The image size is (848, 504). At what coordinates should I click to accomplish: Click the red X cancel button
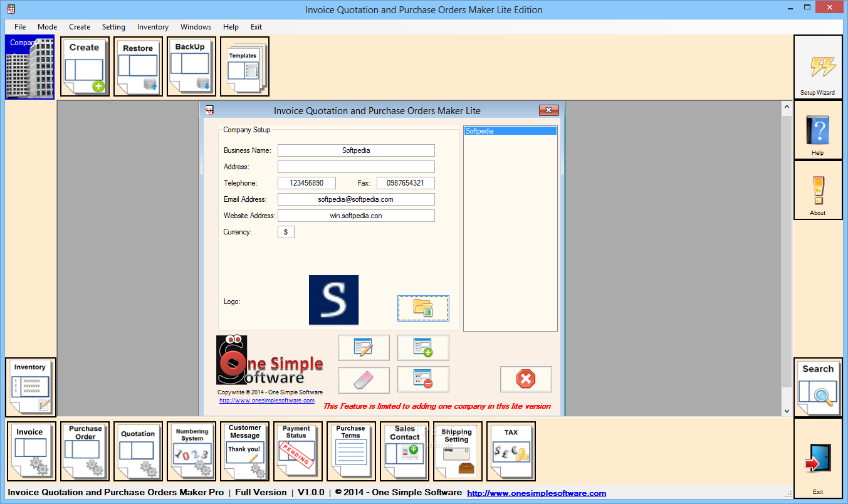click(x=526, y=379)
